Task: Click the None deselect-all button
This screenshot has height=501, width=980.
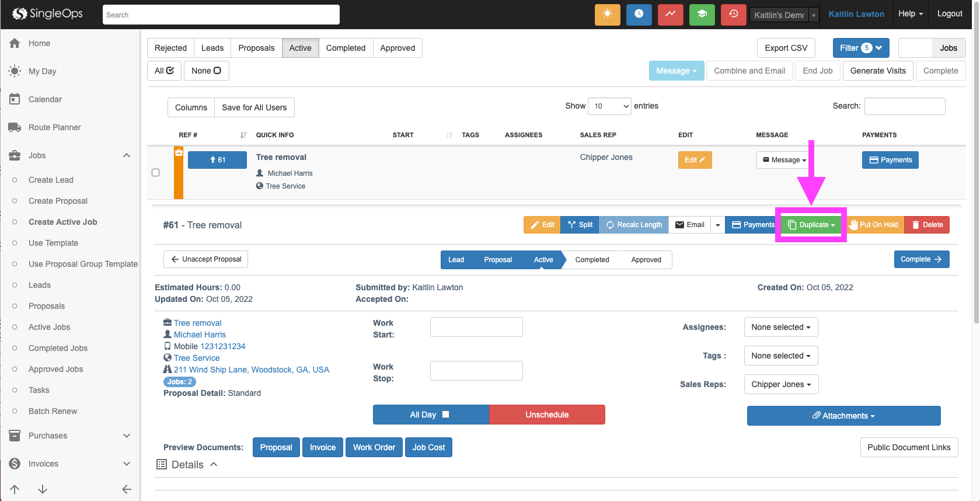Action: point(206,71)
